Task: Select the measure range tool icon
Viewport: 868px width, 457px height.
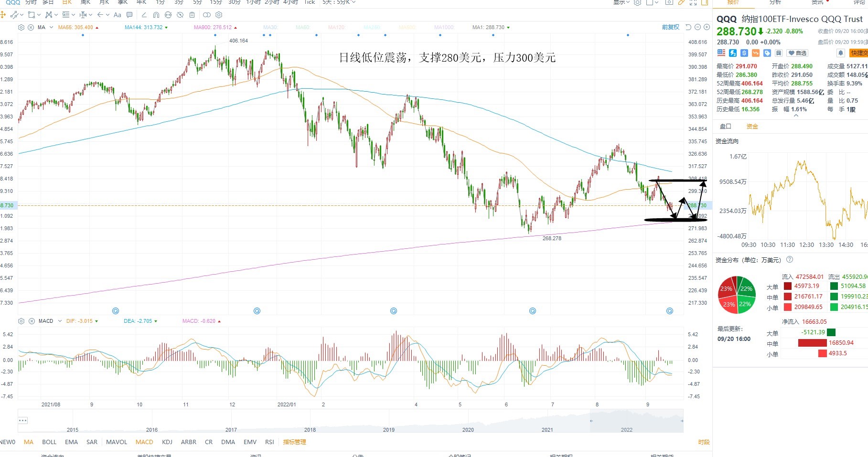Action: tap(83, 15)
